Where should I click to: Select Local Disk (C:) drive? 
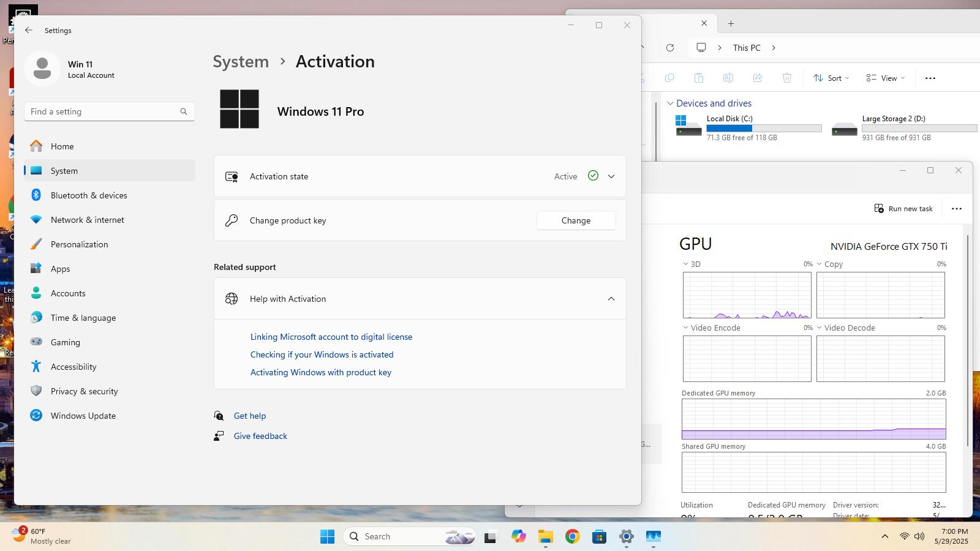click(748, 129)
